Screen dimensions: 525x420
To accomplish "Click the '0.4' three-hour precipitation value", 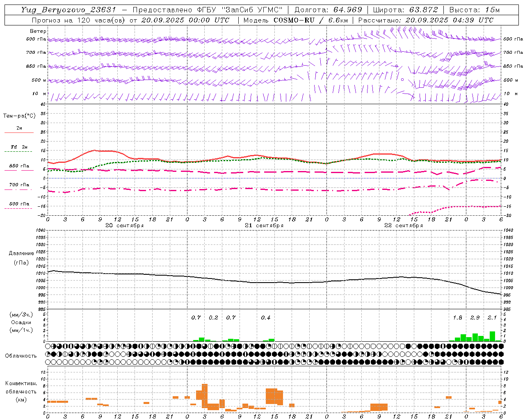I will tap(265, 318).
